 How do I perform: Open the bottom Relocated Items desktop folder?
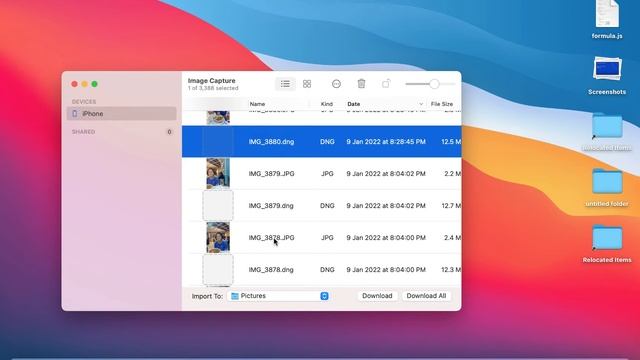click(x=607, y=243)
